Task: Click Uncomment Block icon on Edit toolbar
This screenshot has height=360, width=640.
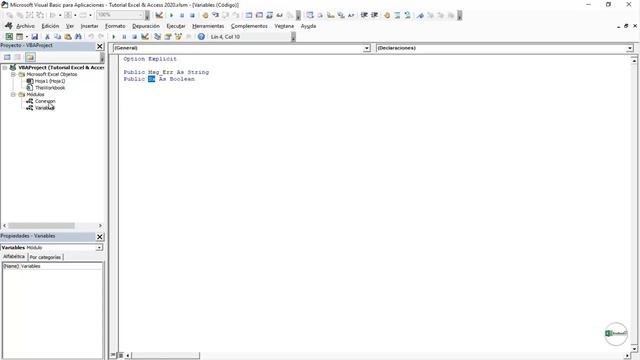Action: click(407, 15)
